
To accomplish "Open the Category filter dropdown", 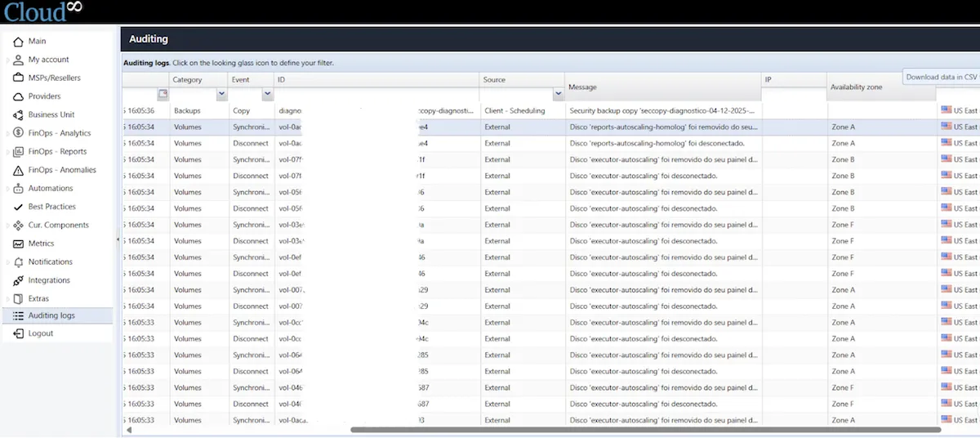I will tap(221, 94).
